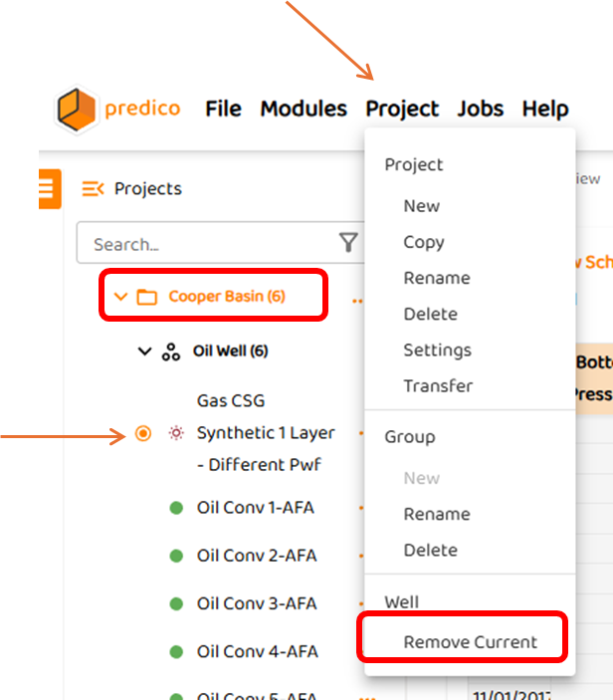Click the Cooper Basin folder icon

[146, 297]
